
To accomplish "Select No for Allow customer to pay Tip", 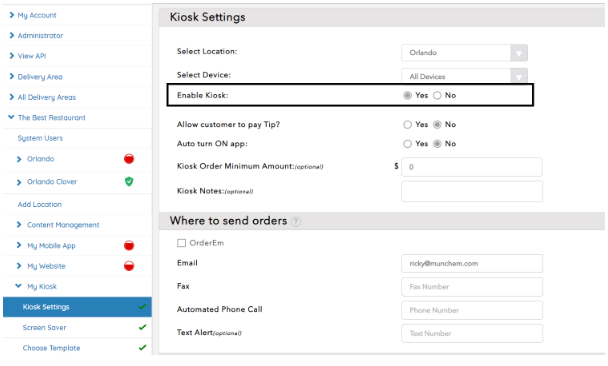I will click(x=437, y=124).
